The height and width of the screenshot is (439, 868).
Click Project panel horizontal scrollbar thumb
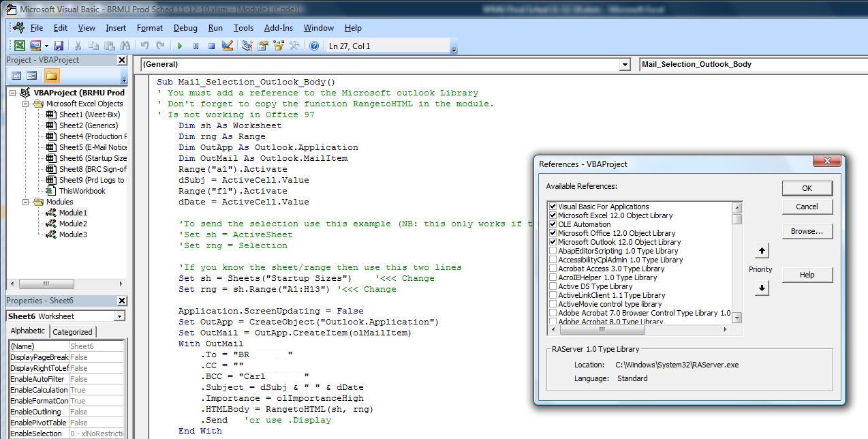pyautogui.click(x=46, y=284)
